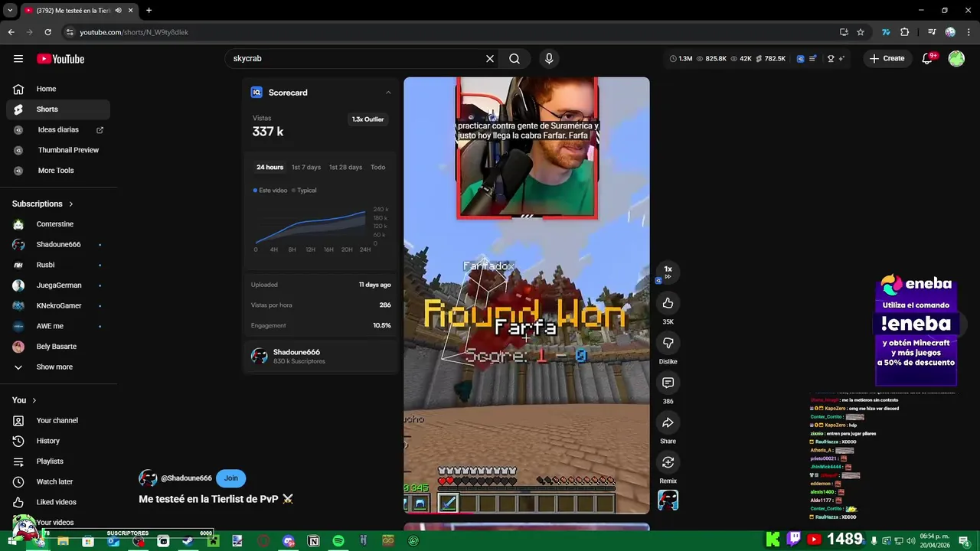This screenshot has width=980, height=551.
Task: Open the @Shadoune666 channel link
Action: coord(186,478)
